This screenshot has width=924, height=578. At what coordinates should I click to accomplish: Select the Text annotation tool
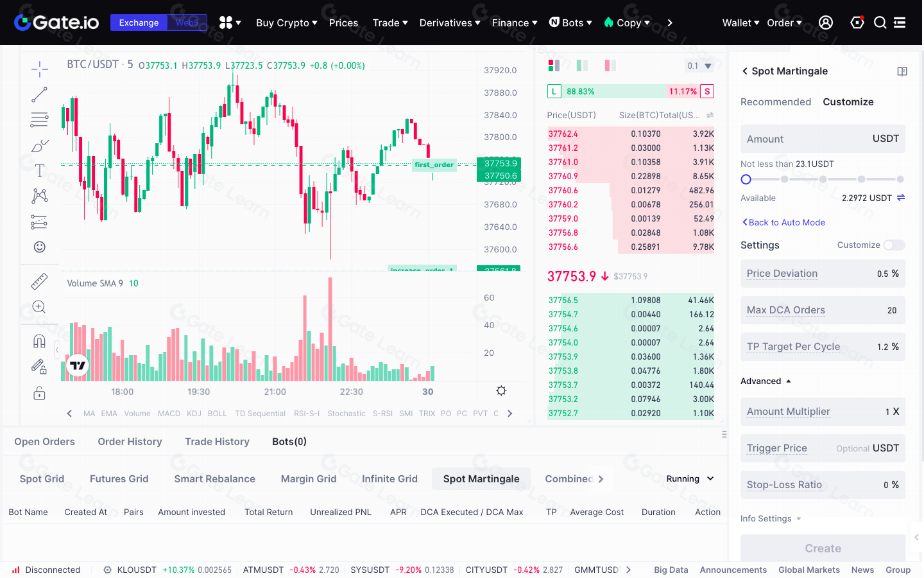[39, 170]
